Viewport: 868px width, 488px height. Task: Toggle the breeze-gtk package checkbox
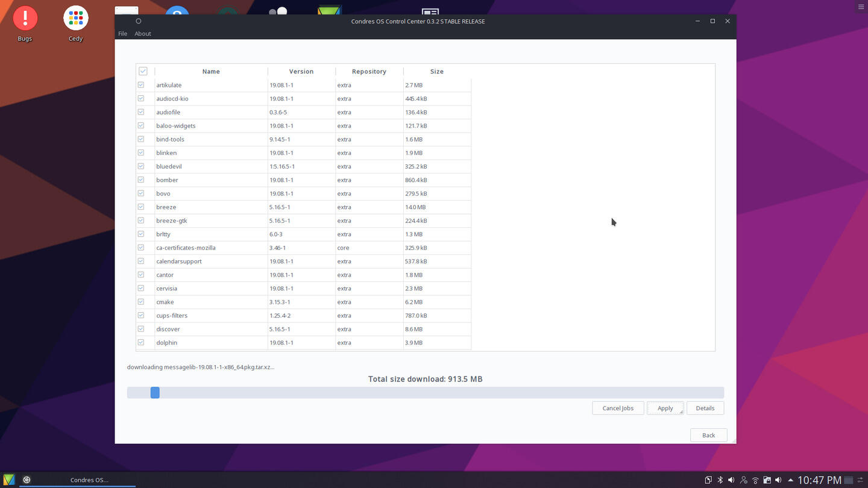click(141, 221)
